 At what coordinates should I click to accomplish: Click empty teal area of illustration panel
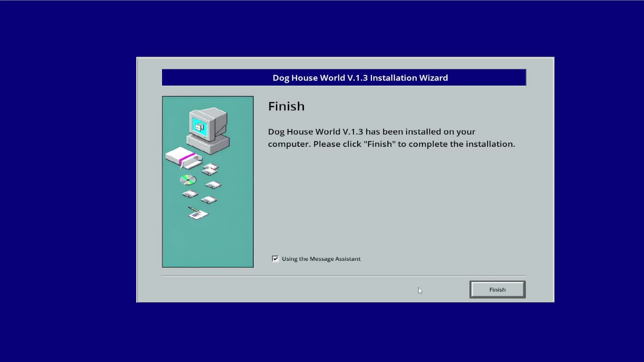(x=207, y=245)
